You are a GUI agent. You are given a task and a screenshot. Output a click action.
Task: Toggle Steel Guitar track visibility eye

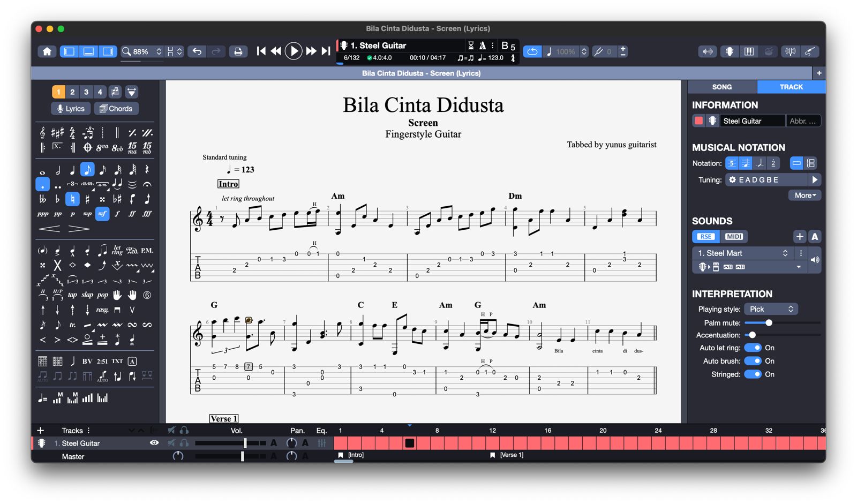[x=154, y=443]
